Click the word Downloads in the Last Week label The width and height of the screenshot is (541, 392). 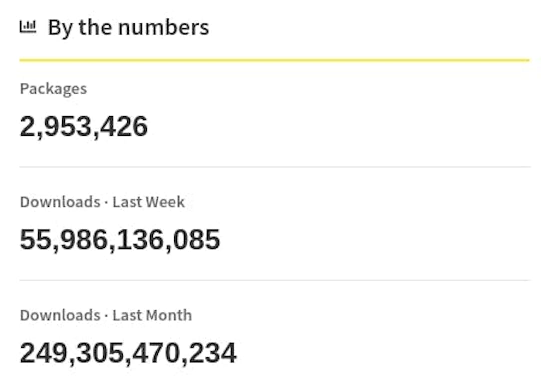(60, 202)
